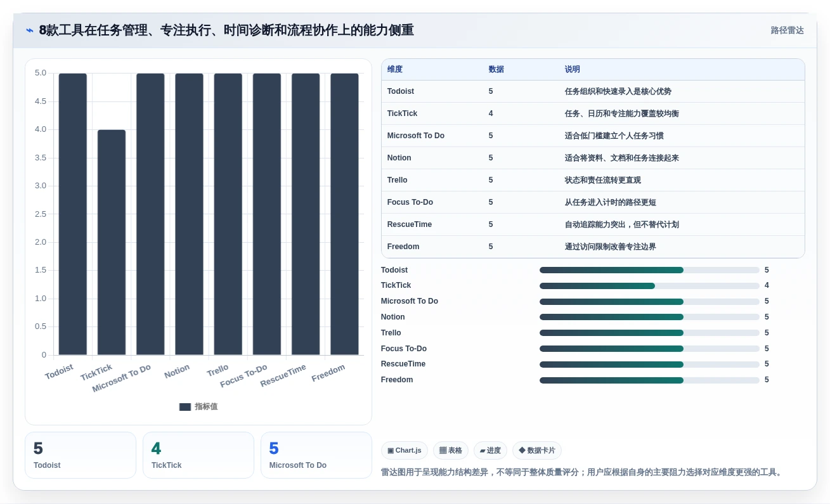The width and height of the screenshot is (830, 504).
Task: Click the 表格 tag chip
Action: [x=451, y=451]
